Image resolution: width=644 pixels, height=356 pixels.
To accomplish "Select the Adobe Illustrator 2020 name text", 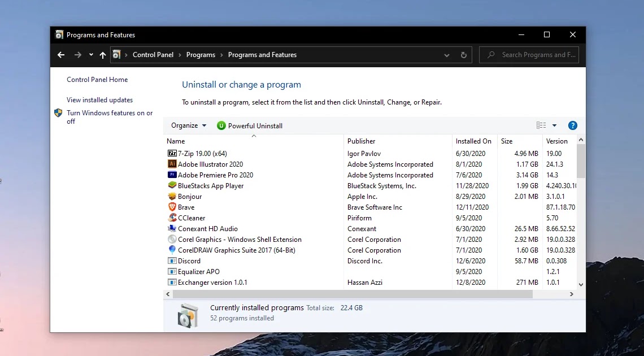I will (210, 164).
